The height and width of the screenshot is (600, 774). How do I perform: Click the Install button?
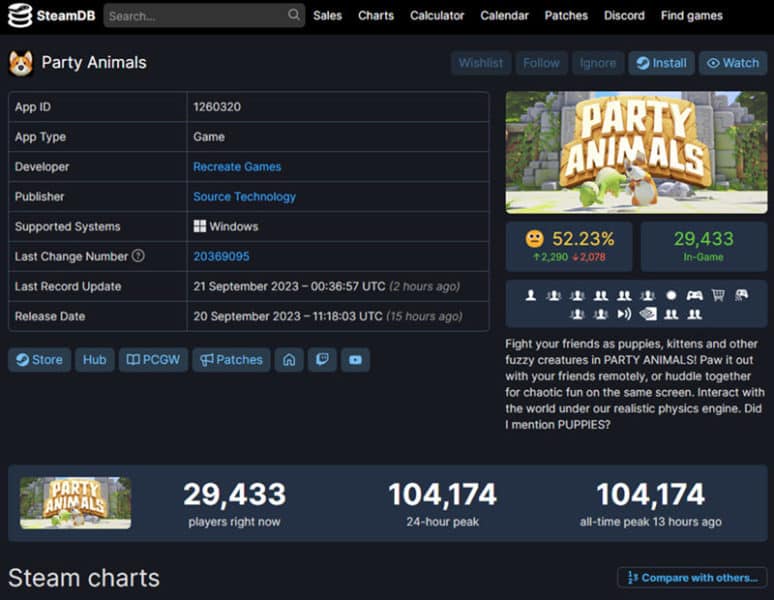click(661, 63)
